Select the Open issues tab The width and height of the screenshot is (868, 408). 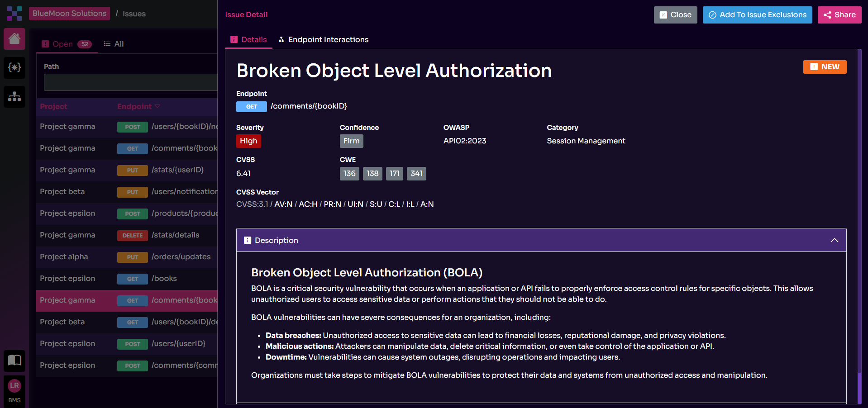tap(67, 44)
